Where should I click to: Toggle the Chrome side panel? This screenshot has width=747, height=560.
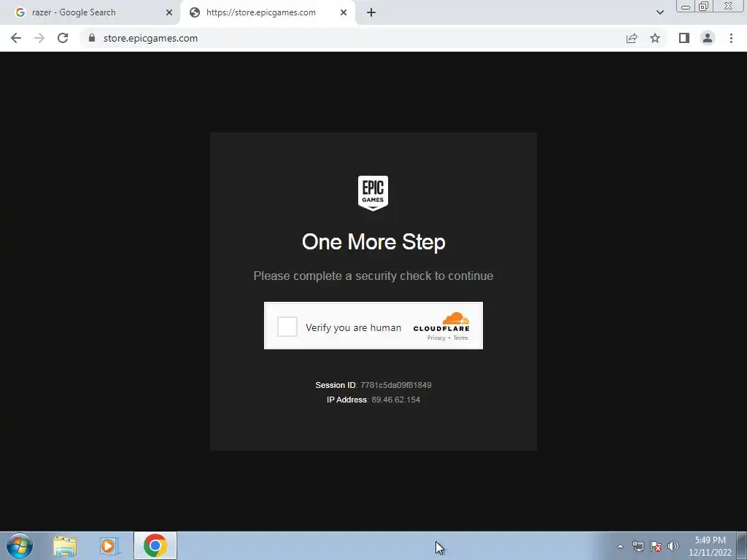(x=684, y=38)
